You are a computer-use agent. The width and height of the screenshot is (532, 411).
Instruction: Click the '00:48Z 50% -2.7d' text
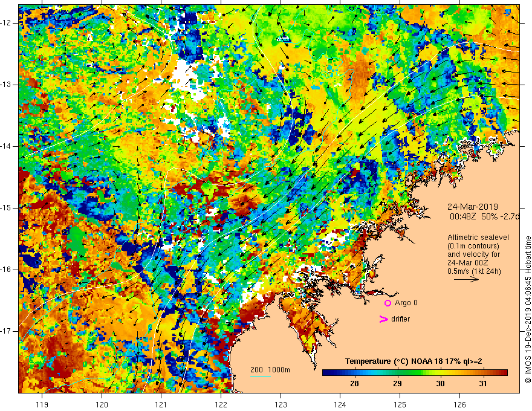(484, 216)
